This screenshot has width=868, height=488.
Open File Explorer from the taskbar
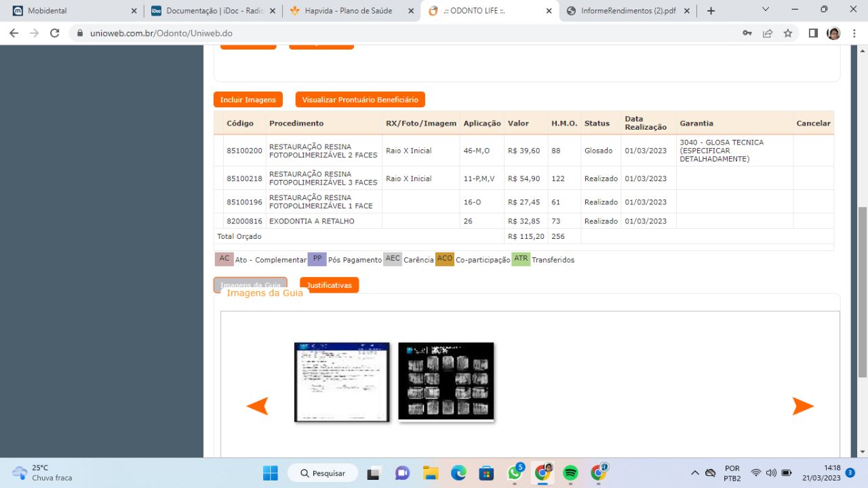point(431,473)
